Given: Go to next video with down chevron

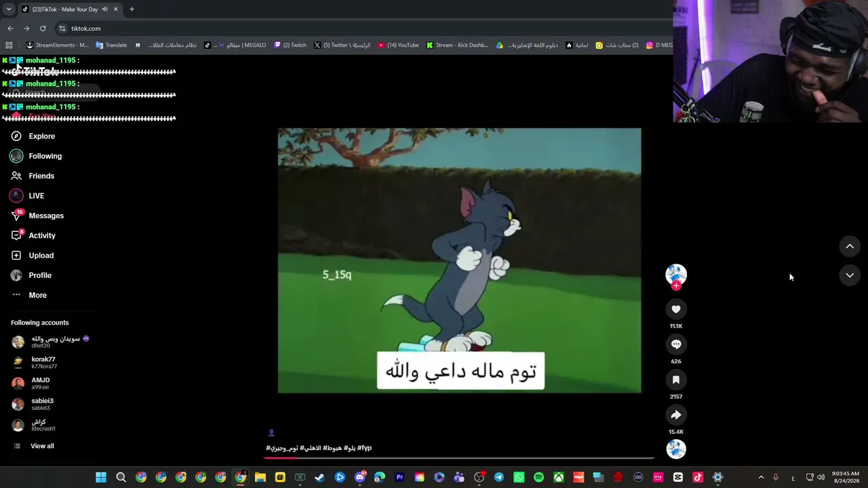Looking at the screenshot, I should coord(850,275).
